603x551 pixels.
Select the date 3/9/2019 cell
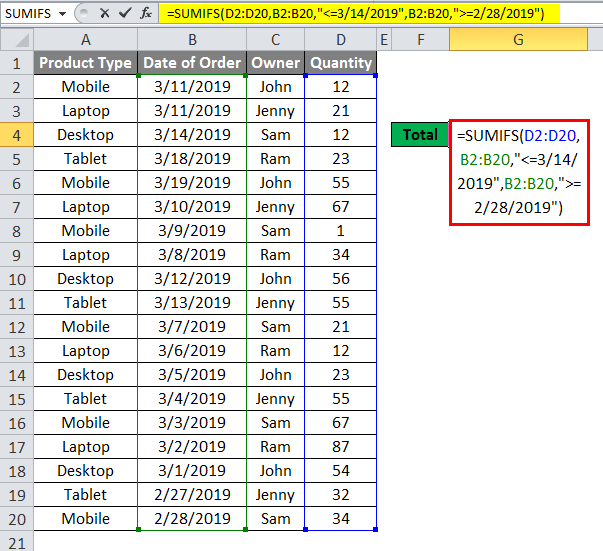[x=192, y=231]
